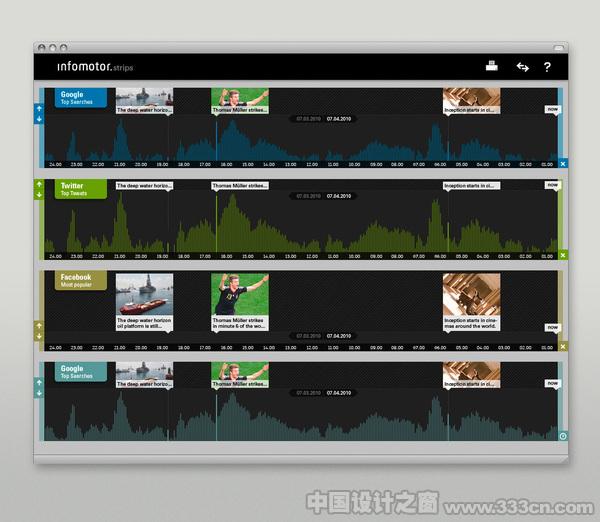Move the teal Google strip down with its down arrow
This screenshot has width=600, height=522.
pyautogui.click(x=39, y=393)
